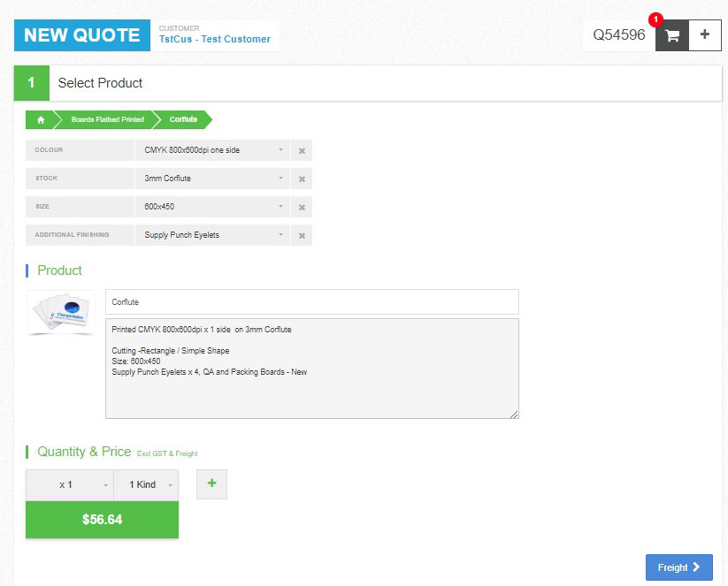
Task: Open the Colour dropdown showing CMYK 800x600dpi
Action: coord(212,150)
